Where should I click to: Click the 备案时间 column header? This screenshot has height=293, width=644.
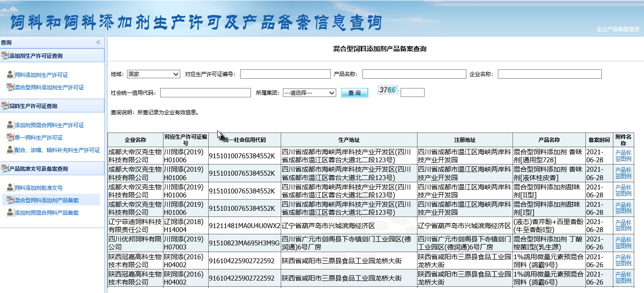[x=599, y=140]
